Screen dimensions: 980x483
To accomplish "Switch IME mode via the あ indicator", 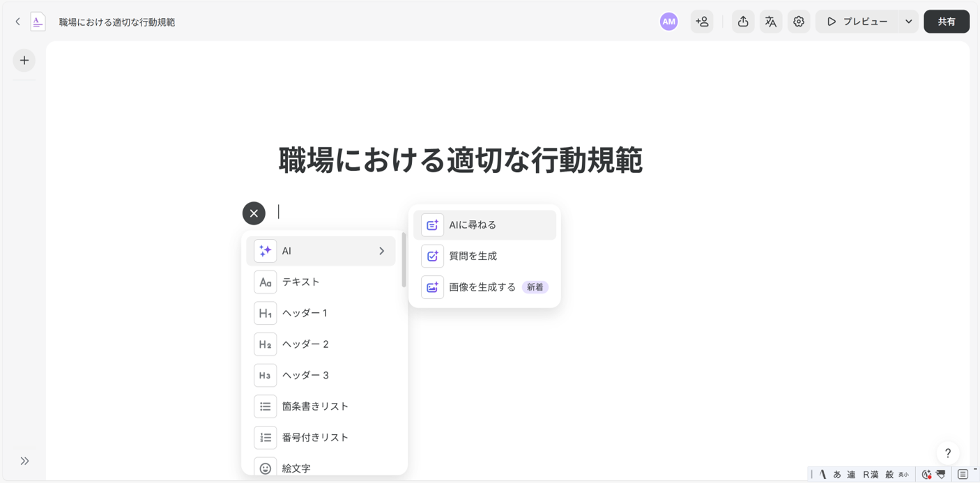I will click(x=836, y=474).
